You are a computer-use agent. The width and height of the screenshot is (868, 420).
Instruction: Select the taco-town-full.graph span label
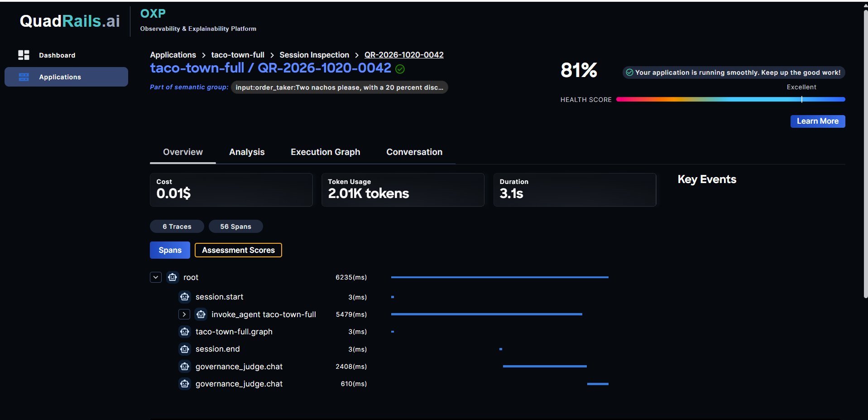coord(234,332)
